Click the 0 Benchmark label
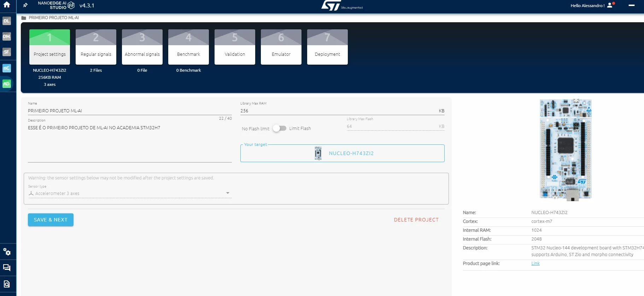 tap(188, 70)
